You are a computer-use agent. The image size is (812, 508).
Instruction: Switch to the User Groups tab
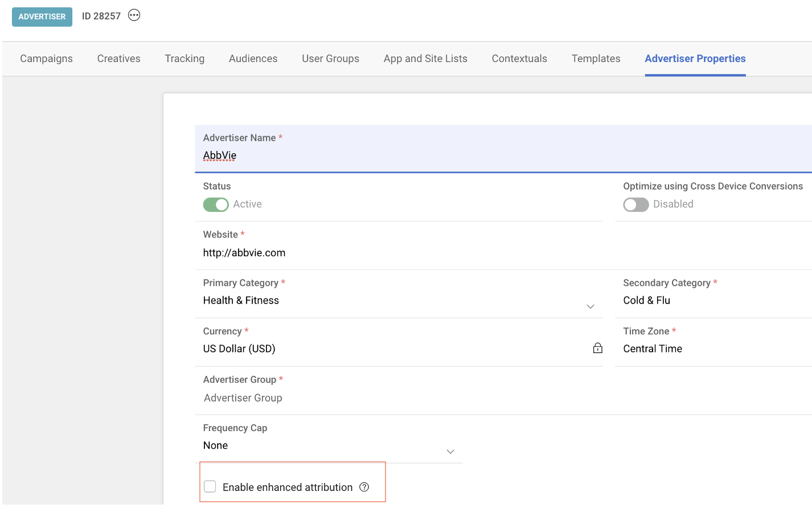click(331, 59)
